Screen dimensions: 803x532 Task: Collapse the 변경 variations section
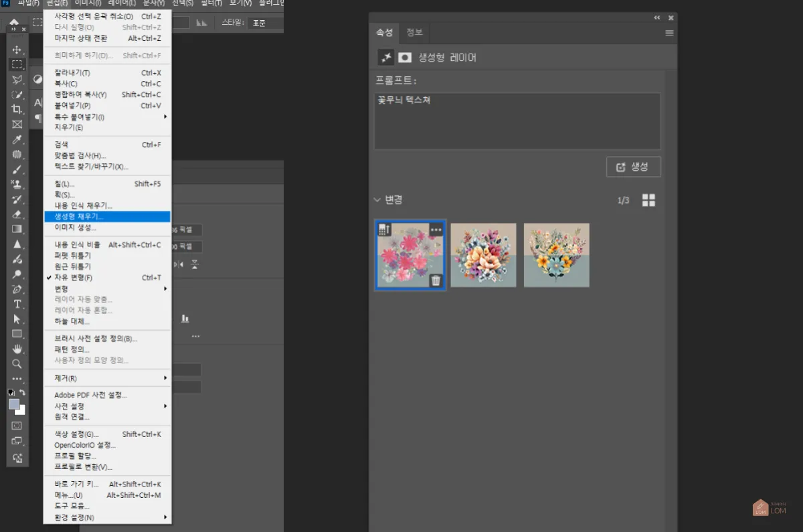point(378,199)
